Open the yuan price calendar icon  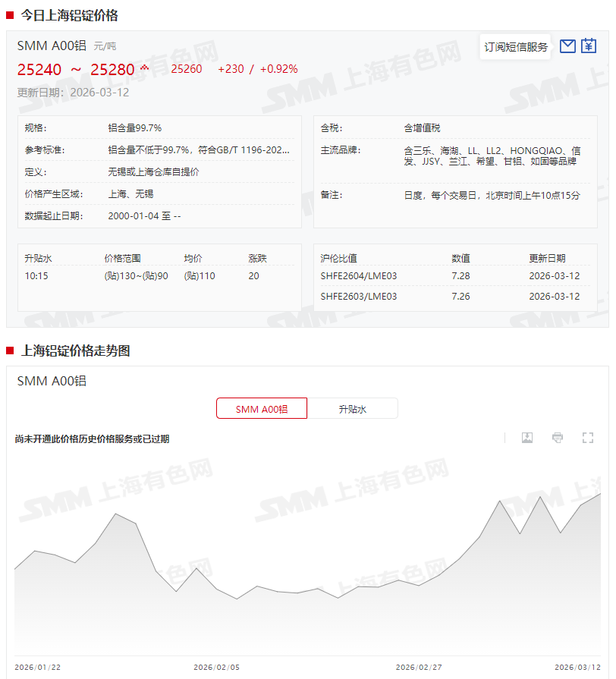point(589,46)
